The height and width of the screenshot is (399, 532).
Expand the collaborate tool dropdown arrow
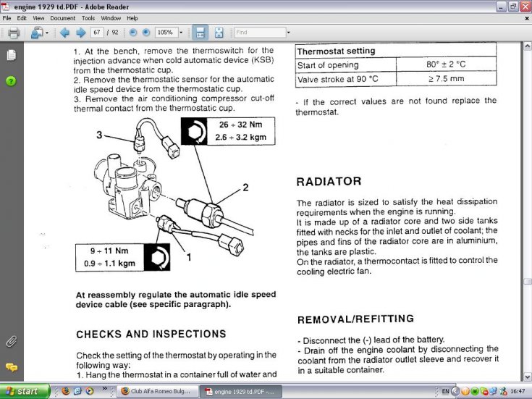tap(47, 33)
